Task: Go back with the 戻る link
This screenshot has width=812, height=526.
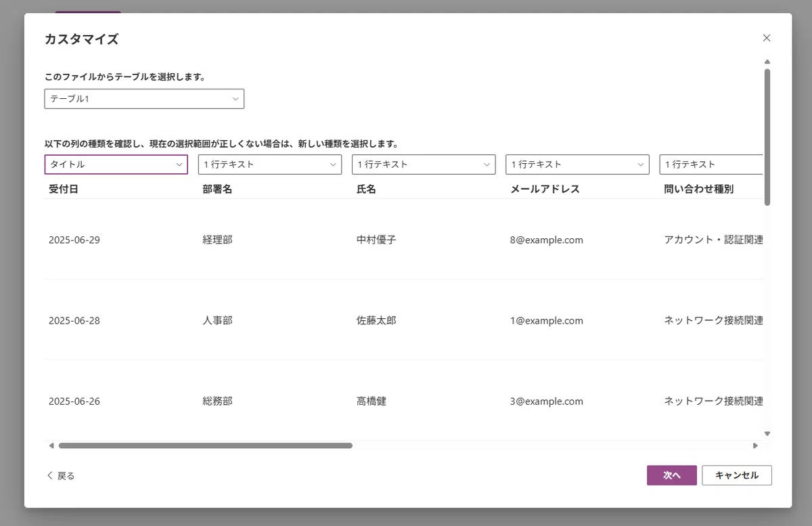Action: click(x=60, y=476)
